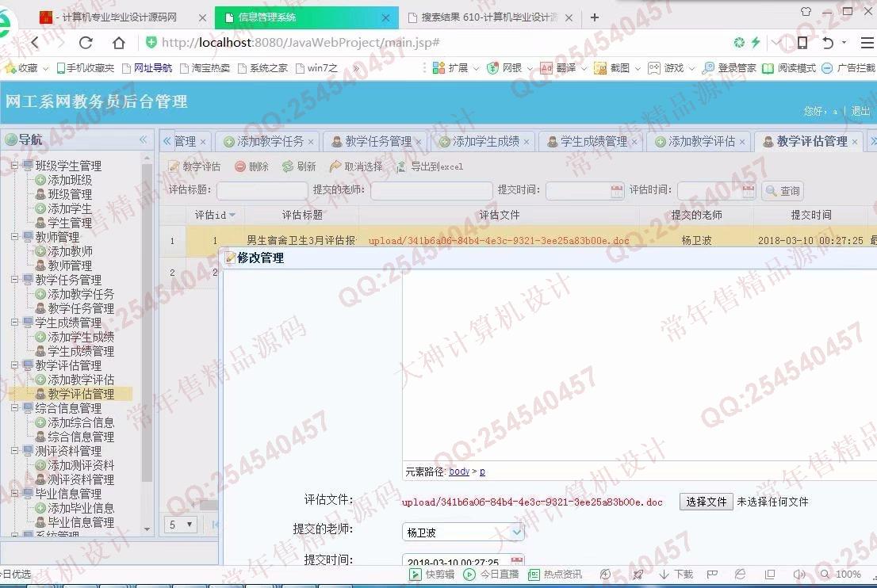The image size is (877, 588).
Task: Click 热点资讯 in the status bar
Action: [555, 575]
